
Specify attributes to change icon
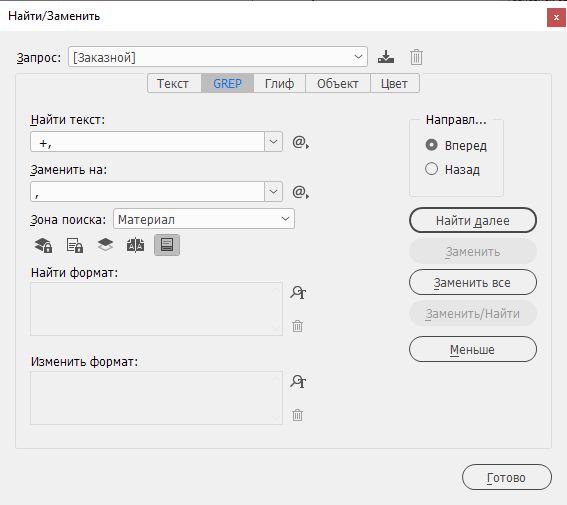[x=298, y=381]
